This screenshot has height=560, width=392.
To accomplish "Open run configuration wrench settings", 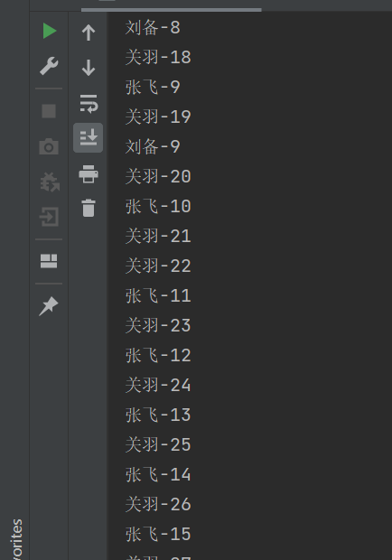I will coord(49,66).
